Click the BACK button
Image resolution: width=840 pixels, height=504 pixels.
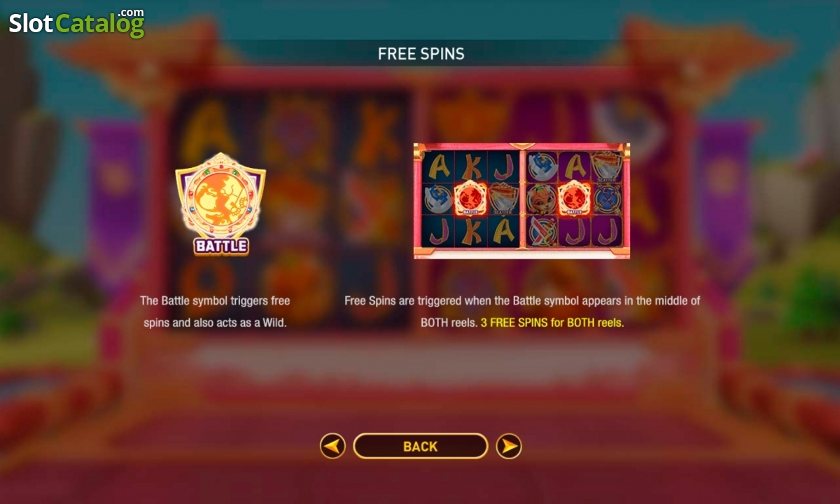[x=420, y=446]
